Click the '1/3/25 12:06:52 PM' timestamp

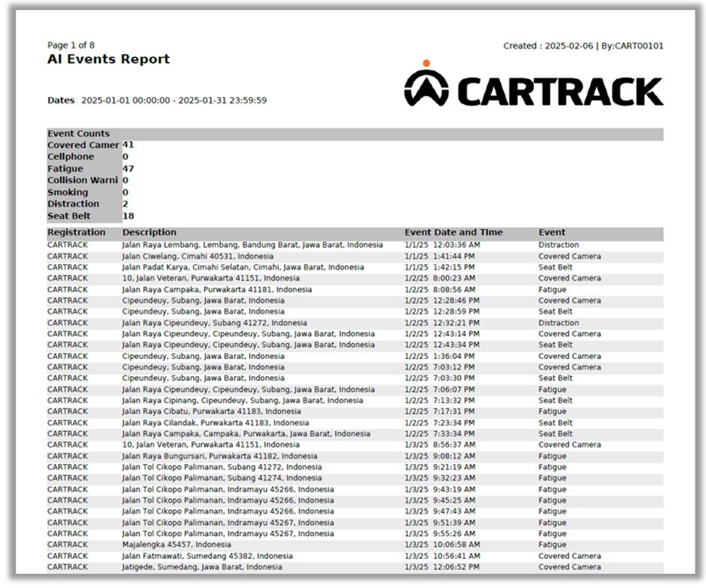coord(442,567)
